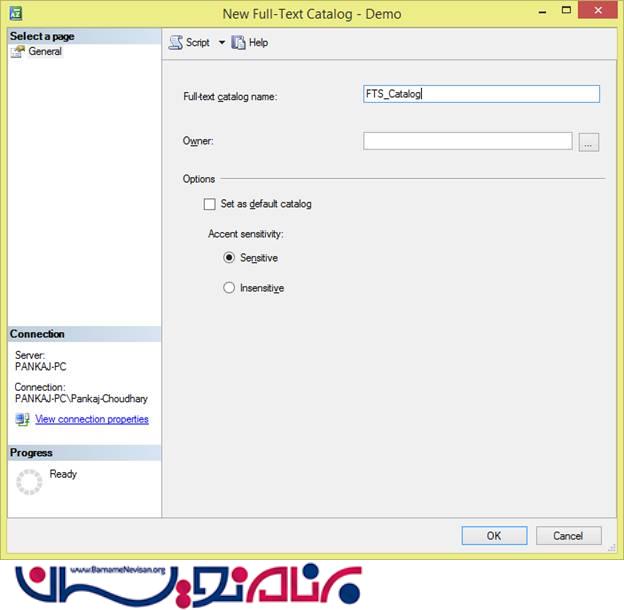Enable Set as default catalog checkbox

209,204
